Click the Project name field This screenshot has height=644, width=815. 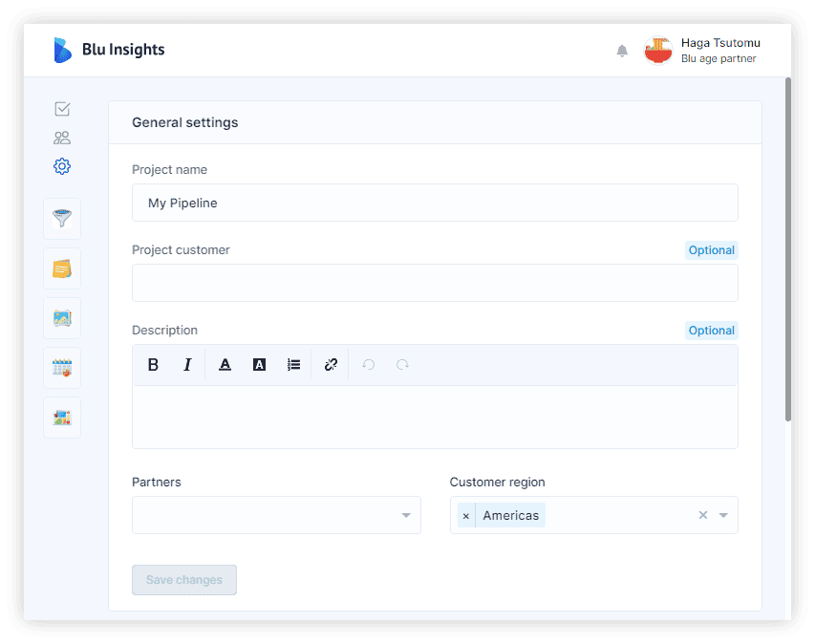tap(435, 203)
